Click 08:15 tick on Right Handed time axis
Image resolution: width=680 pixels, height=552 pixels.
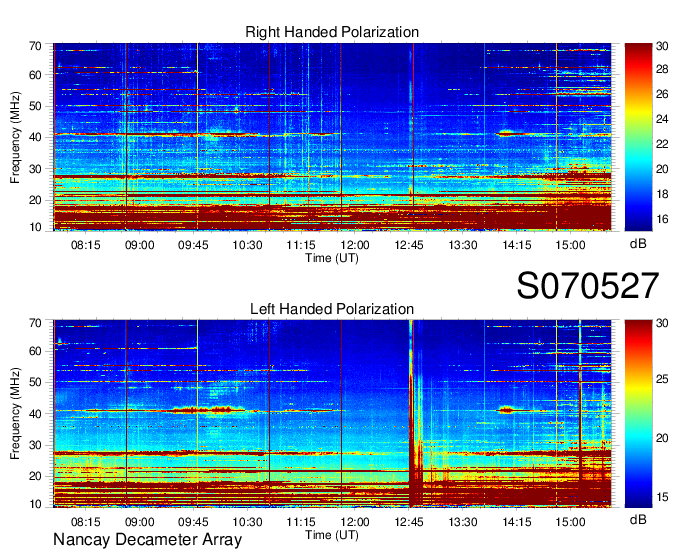coord(85,245)
